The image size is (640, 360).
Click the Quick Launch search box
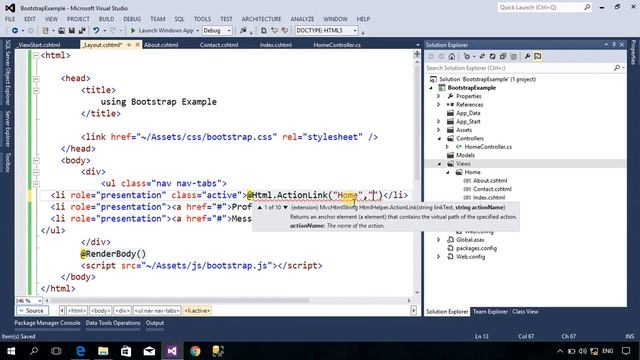click(x=544, y=7)
